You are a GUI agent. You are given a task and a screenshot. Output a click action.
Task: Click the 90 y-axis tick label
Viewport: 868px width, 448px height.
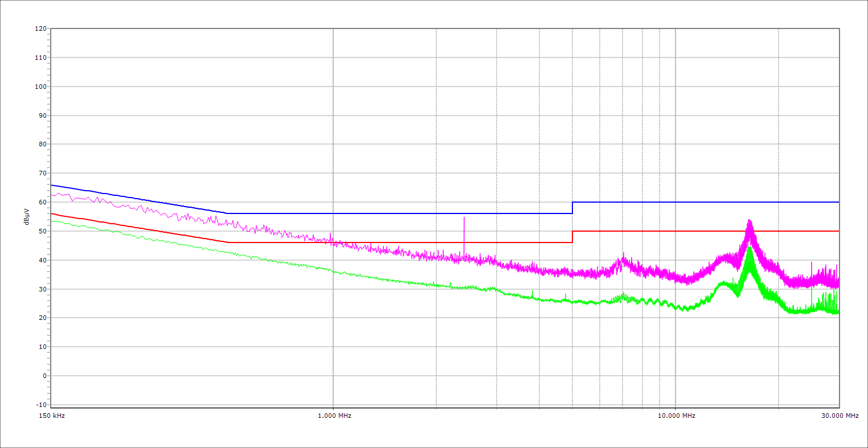coord(42,116)
